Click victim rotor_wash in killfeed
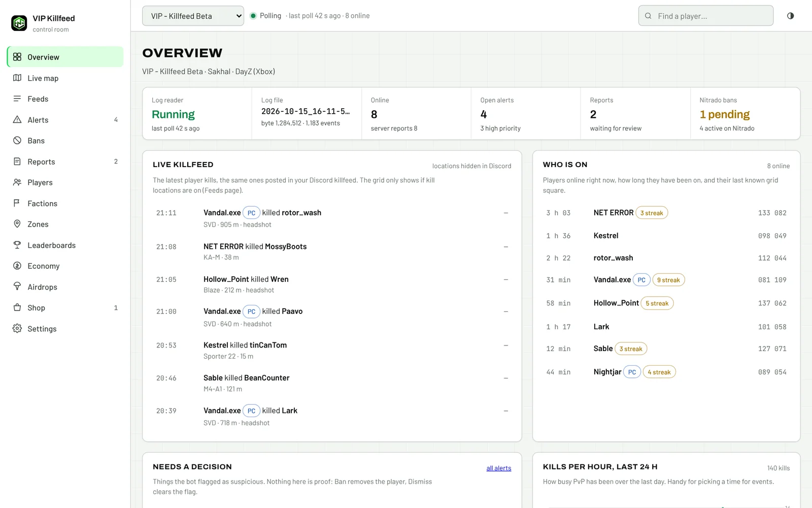This screenshot has height=508, width=812. (x=301, y=212)
